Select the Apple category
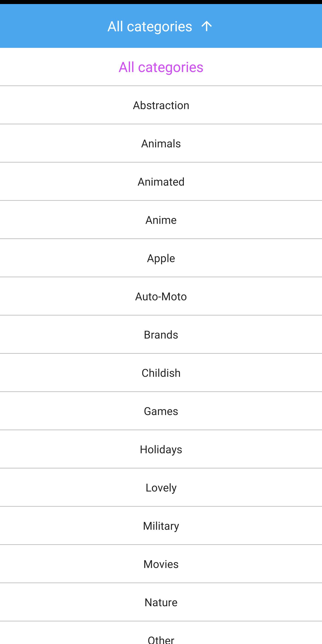Viewport: 322px width, 644px height. pyautogui.click(x=161, y=258)
